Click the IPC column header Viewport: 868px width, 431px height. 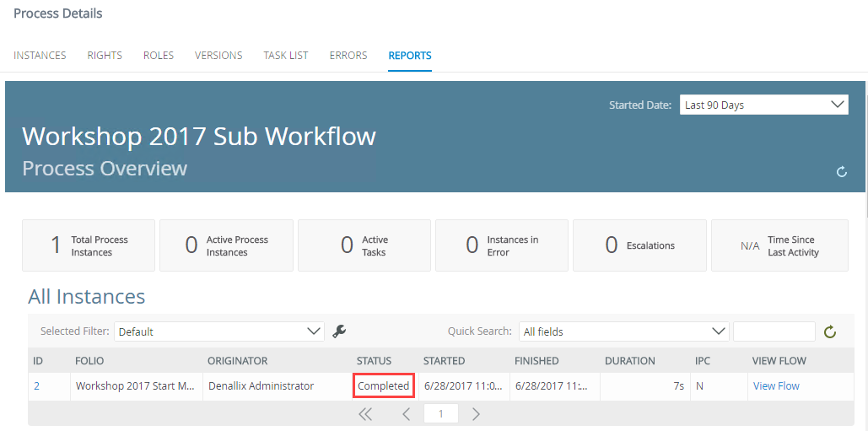click(x=703, y=361)
